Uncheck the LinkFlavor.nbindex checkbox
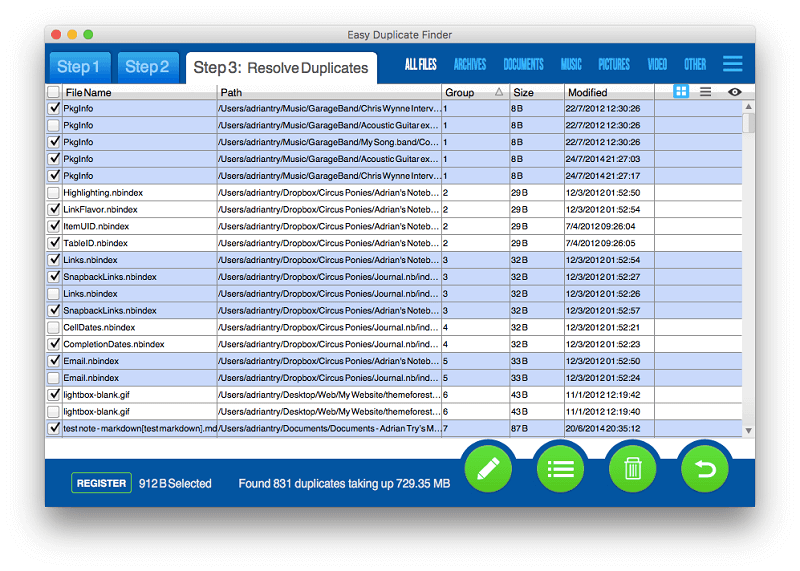The image size is (800, 571). pos(53,210)
